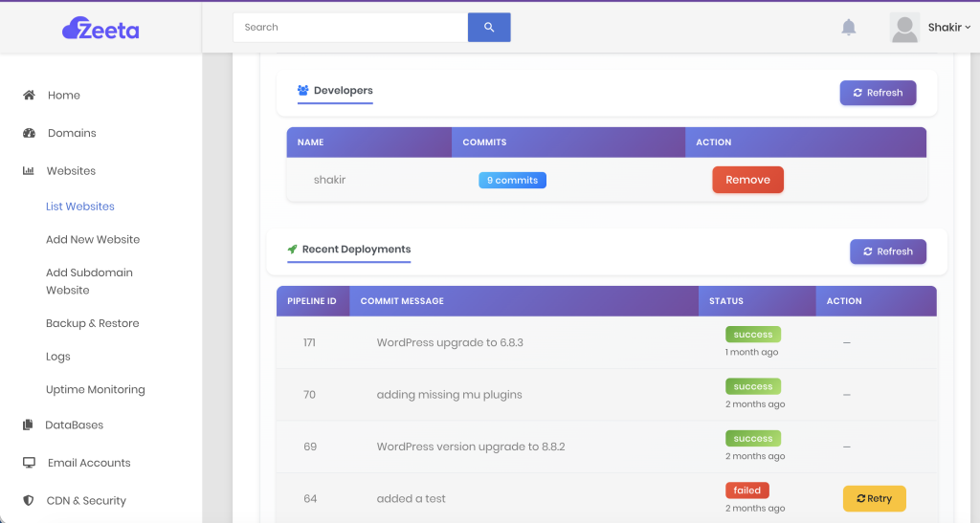Refresh the Developers section
980x523 pixels.
[878, 93]
